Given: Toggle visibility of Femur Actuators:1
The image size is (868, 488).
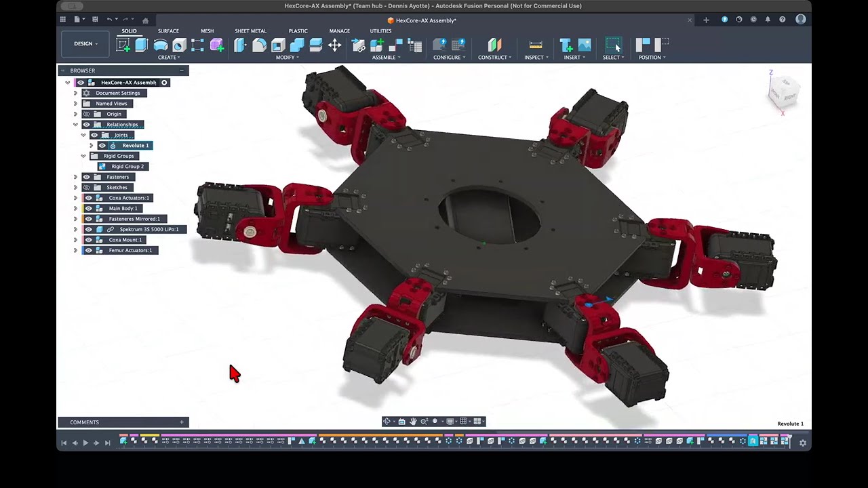Looking at the screenshot, I should click(x=88, y=251).
